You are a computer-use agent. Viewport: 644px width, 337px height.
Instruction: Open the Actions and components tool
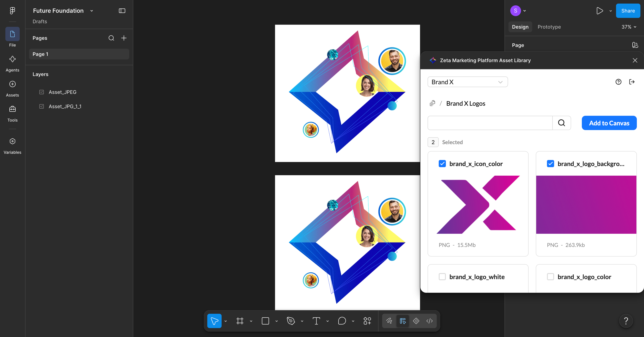tap(367, 321)
